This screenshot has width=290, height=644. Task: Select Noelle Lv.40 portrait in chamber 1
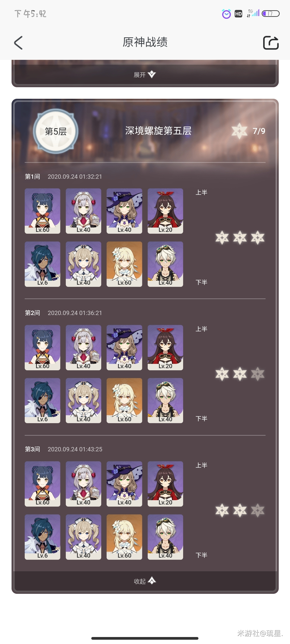pos(84,211)
